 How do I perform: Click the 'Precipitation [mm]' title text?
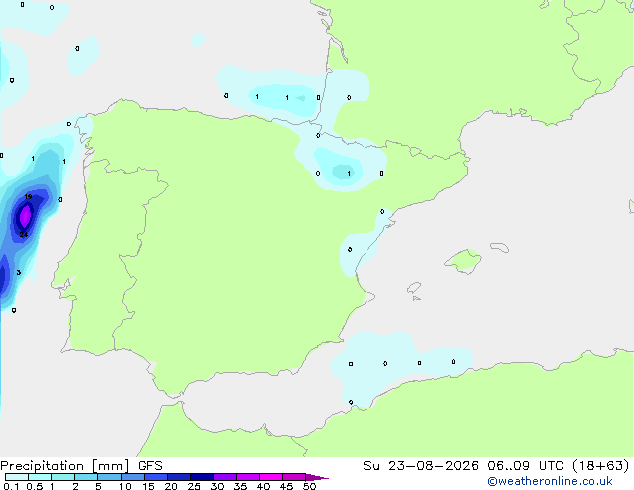(64, 466)
